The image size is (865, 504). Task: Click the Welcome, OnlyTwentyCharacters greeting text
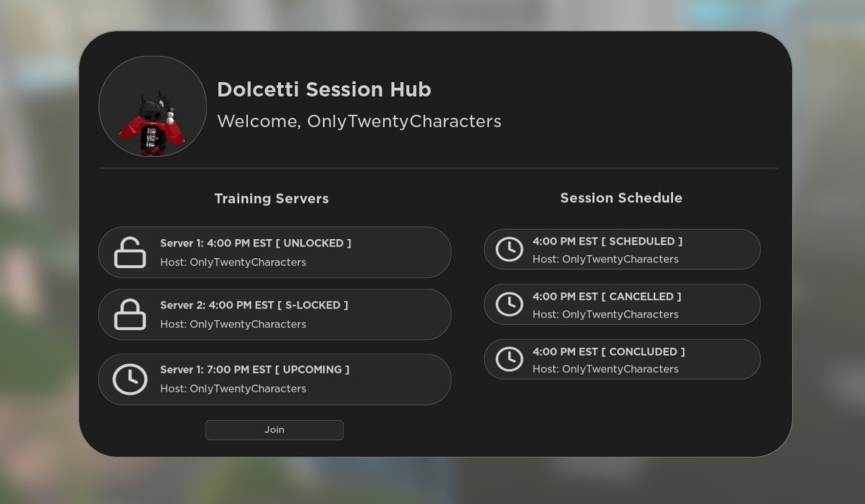(x=359, y=121)
